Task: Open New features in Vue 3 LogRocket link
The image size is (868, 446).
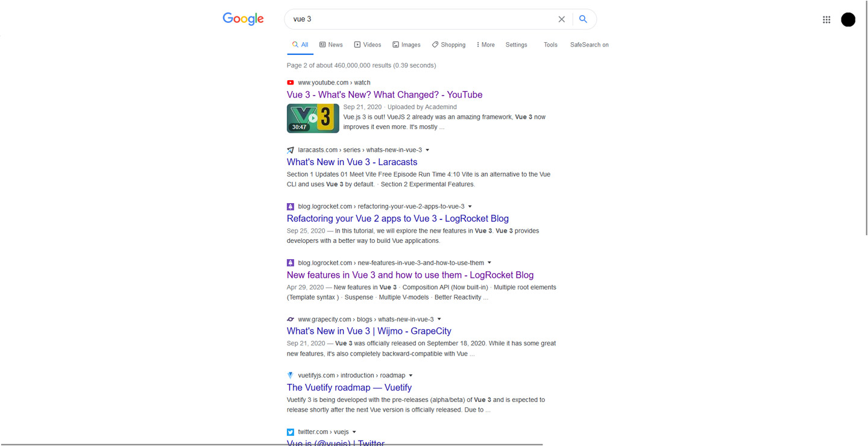Action: point(410,275)
